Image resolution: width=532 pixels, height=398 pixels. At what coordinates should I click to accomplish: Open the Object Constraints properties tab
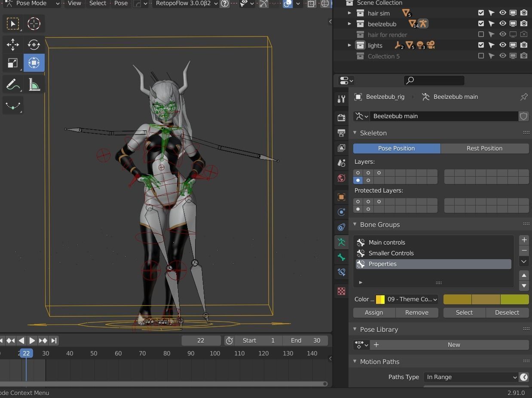tap(342, 227)
